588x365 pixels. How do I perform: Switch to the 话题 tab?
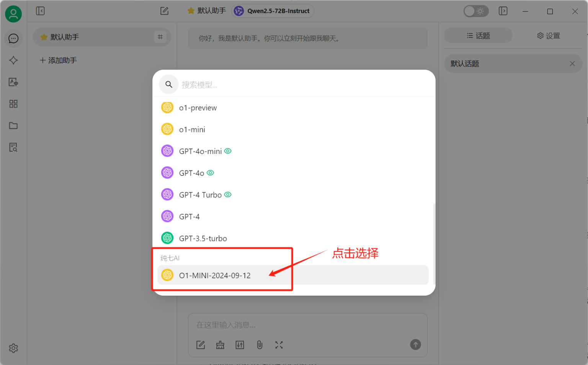click(478, 35)
